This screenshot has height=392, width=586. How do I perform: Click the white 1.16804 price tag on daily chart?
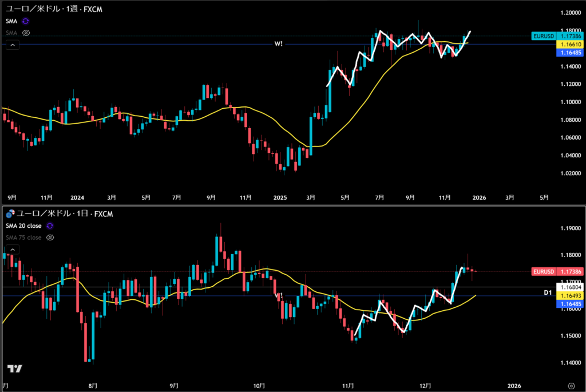(569, 287)
